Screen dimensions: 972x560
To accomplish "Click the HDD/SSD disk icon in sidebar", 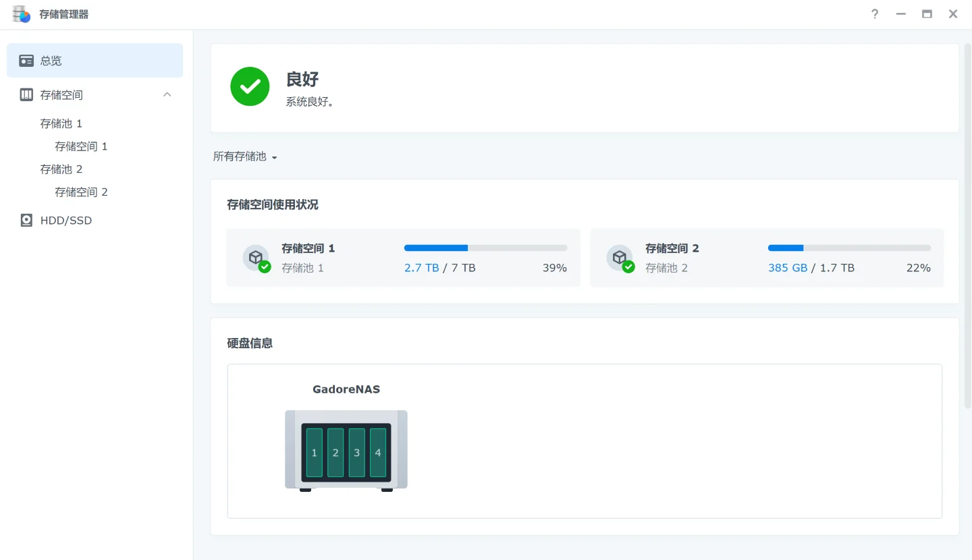I will pyautogui.click(x=26, y=221).
